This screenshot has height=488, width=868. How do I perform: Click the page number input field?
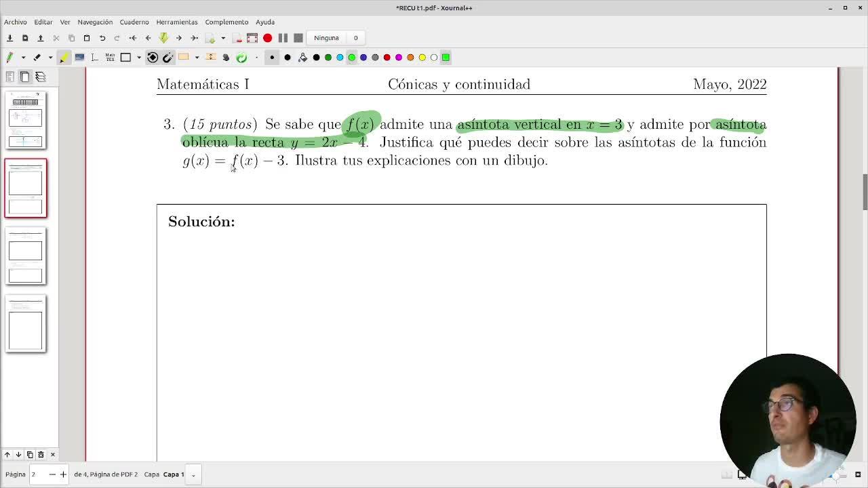(x=38, y=474)
